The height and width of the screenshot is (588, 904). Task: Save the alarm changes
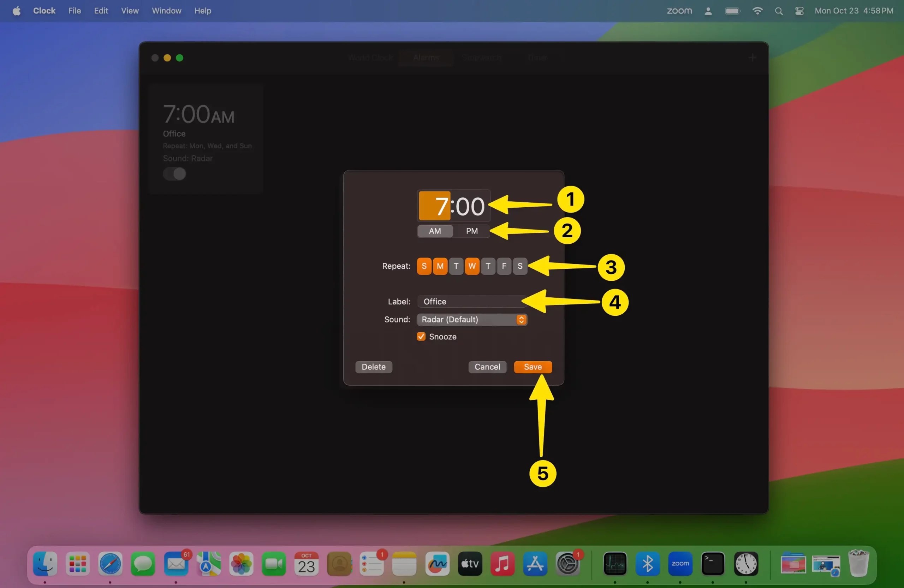532,367
